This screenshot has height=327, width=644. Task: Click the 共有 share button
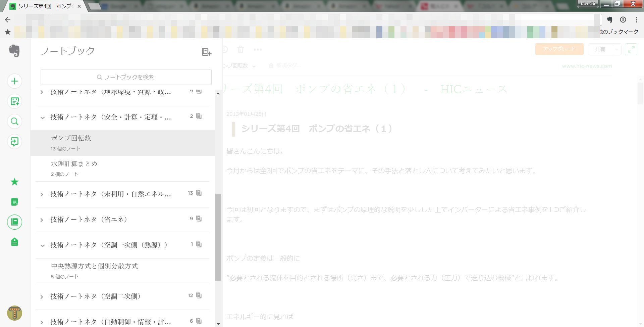[600, 49]
